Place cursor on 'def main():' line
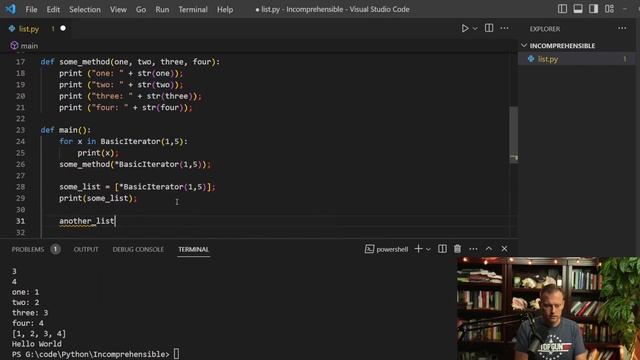 (66, 130)
